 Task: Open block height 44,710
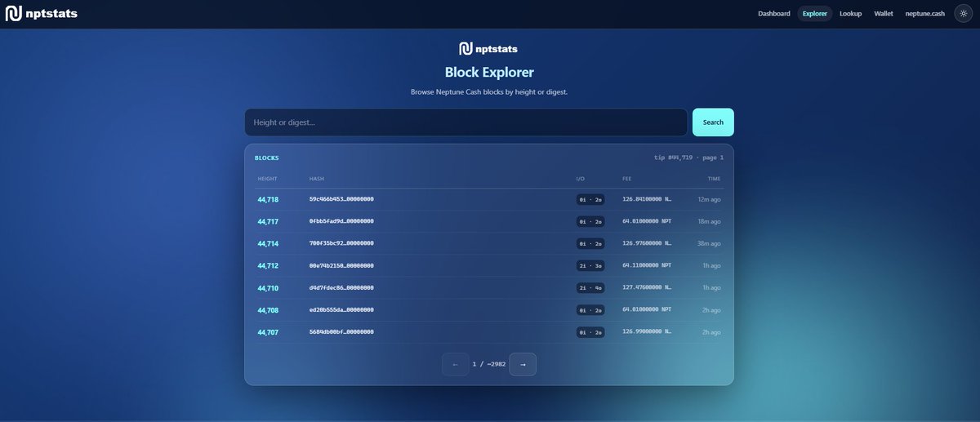268,288
